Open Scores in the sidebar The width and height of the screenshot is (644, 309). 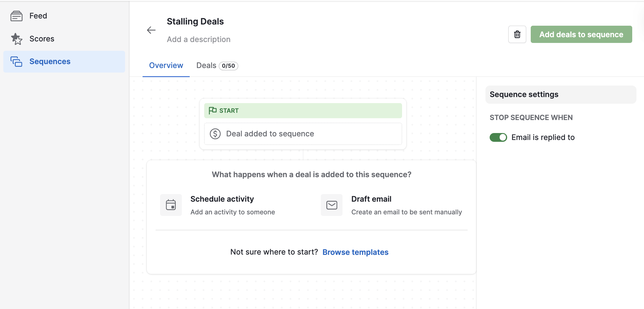coord(64,39)
